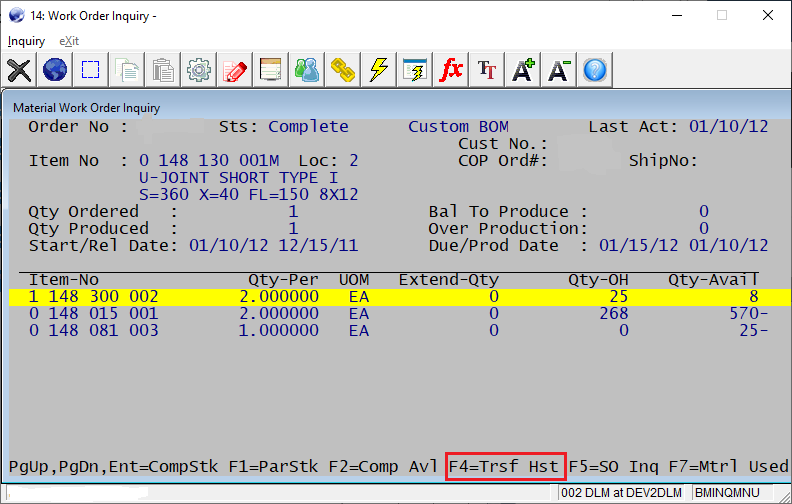The height and width of the screenshot is (504, 792).
Task: Click Qty-Per 1.000000 for 0 148 081 003
Action: coord(278,331)
